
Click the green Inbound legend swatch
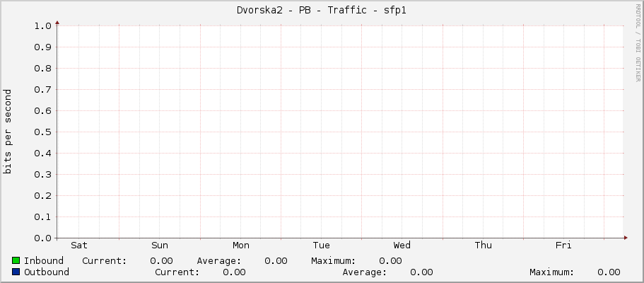16,260
